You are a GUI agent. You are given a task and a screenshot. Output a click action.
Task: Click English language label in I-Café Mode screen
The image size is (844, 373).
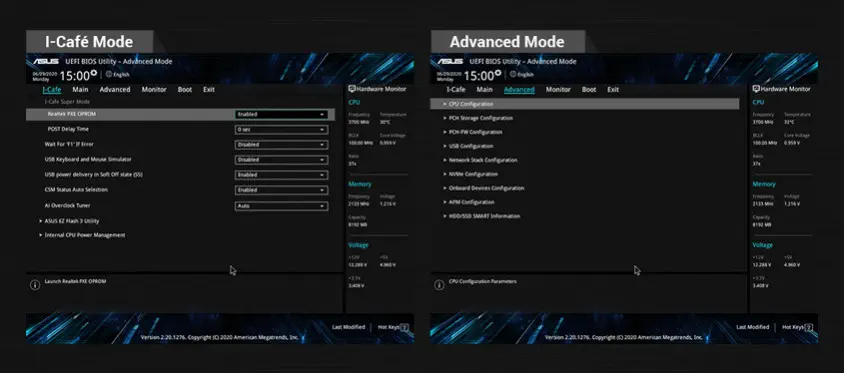coord(121,74)
